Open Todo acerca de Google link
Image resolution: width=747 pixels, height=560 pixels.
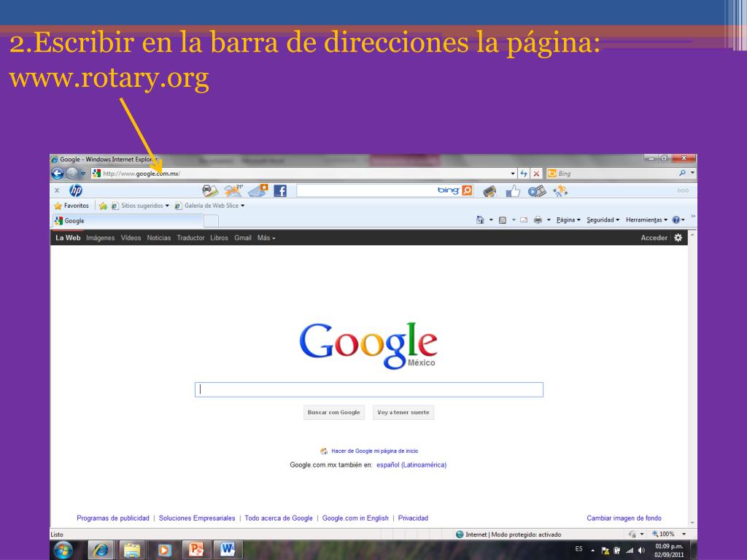point(279,518)
